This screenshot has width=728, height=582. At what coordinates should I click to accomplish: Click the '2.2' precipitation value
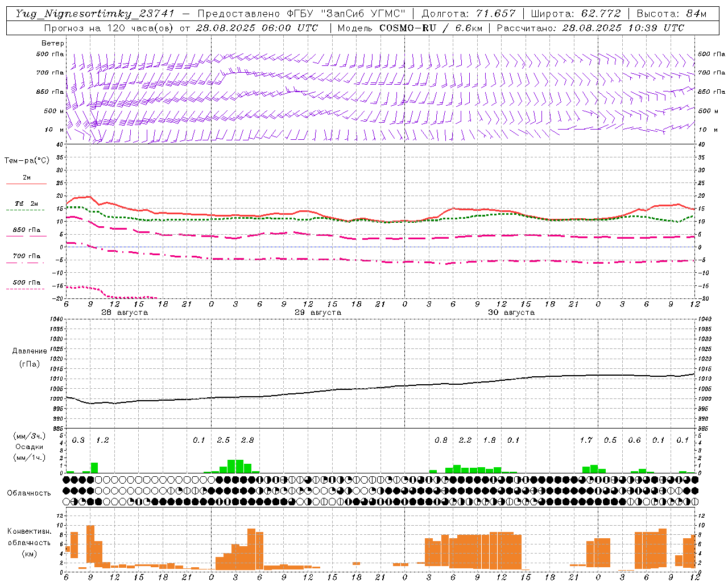pos(465,440)
